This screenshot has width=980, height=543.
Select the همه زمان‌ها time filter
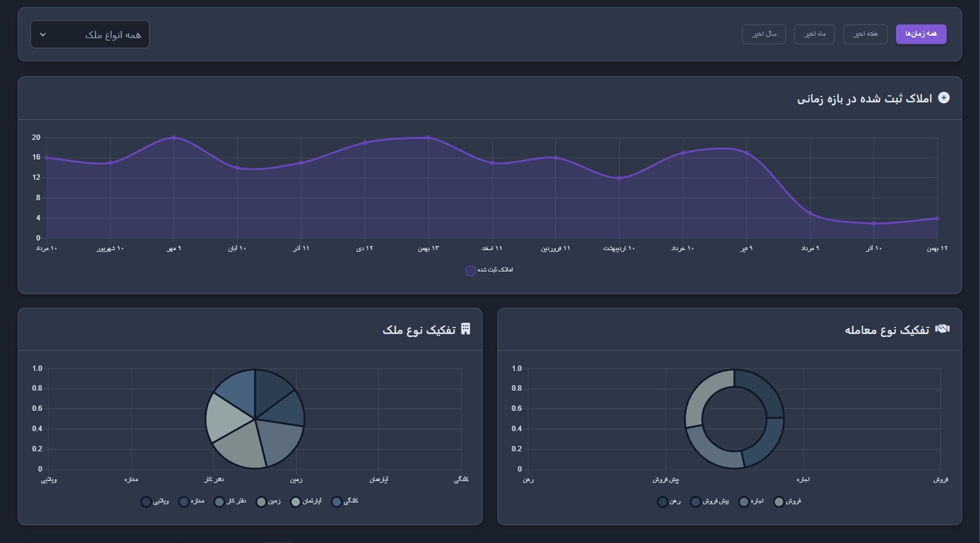(x=921, y=34)
